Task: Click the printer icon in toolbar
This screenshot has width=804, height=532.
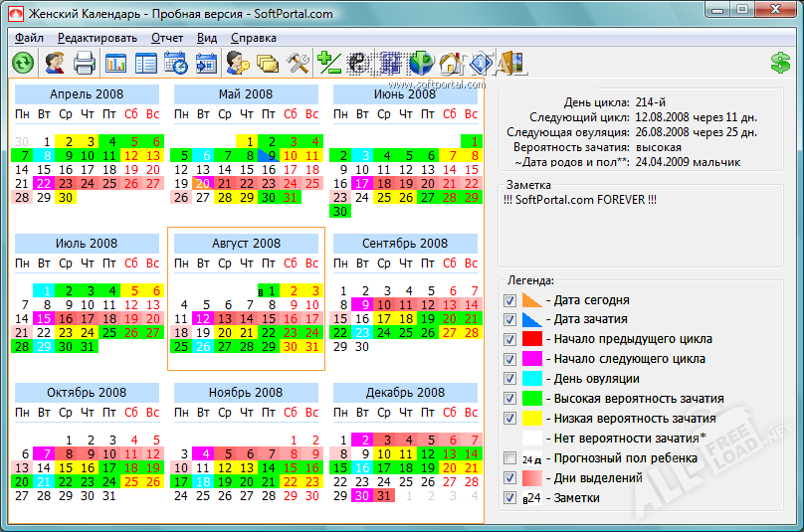Action: tap(85, 64)
